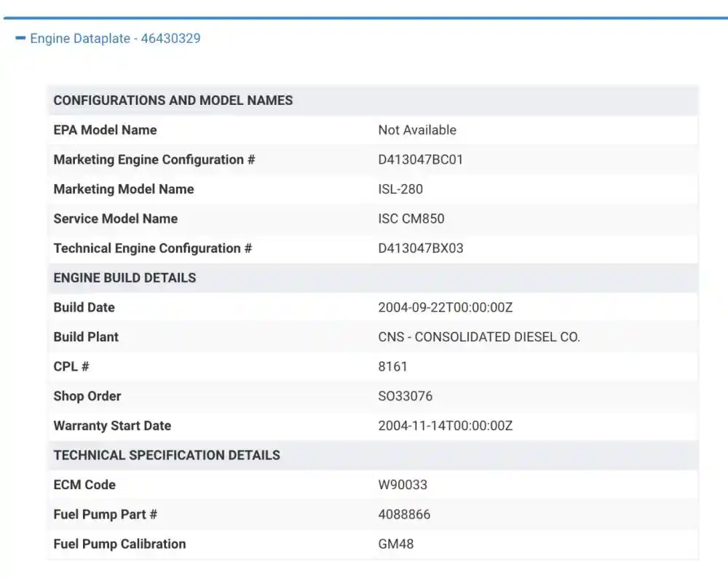Select the Shop Order label
The image size is (728, 578).
point(87,396)
